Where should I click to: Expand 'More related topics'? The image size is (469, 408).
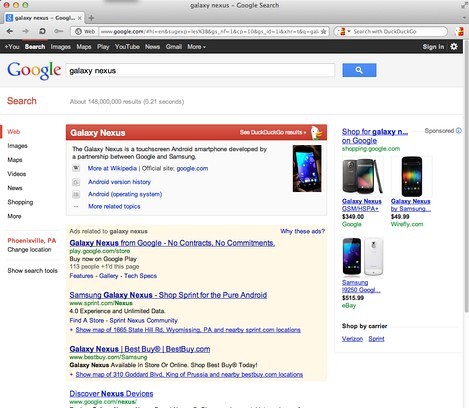114,206
